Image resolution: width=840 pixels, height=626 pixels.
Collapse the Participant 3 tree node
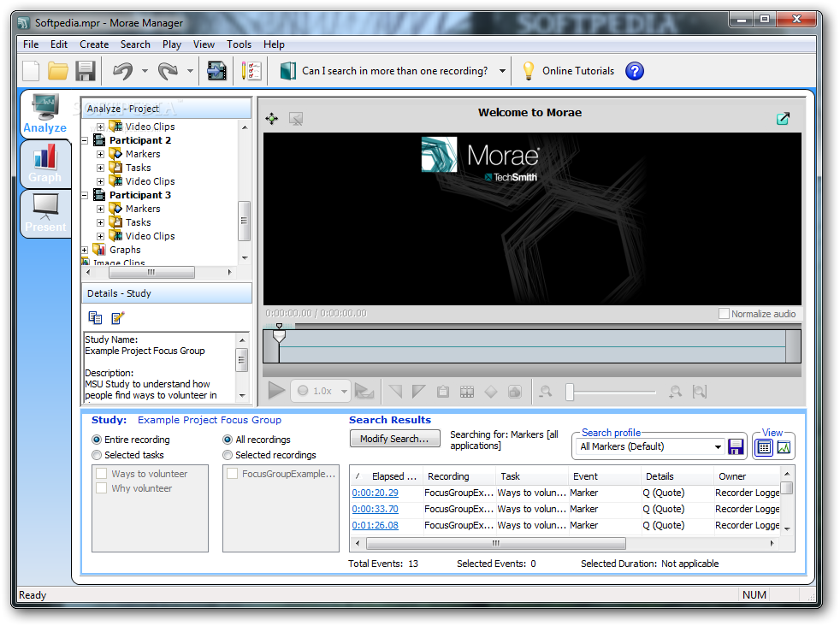click(x=85, y=196)
